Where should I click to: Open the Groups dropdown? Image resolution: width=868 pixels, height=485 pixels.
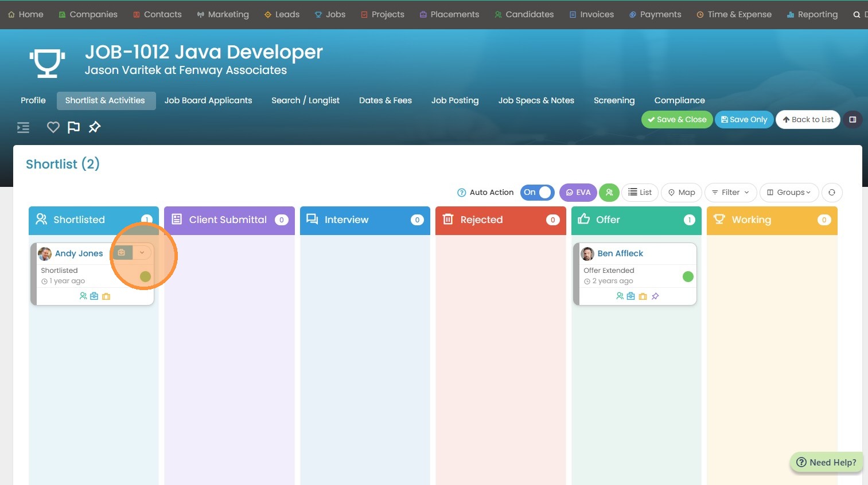click(789, 193)
